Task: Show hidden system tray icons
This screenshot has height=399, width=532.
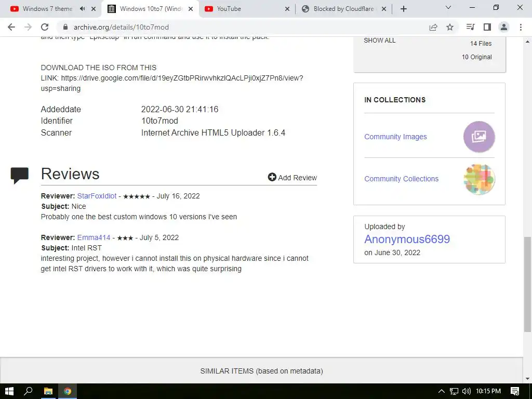Action: pos(442,391)
